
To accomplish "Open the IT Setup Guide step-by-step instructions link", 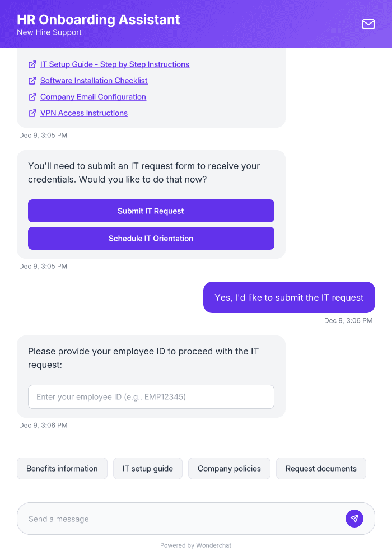I will coord(114,64).
